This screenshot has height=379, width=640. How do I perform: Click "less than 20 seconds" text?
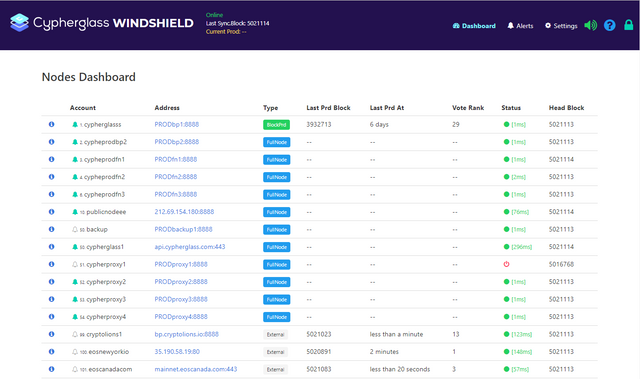tap(400, 369)
